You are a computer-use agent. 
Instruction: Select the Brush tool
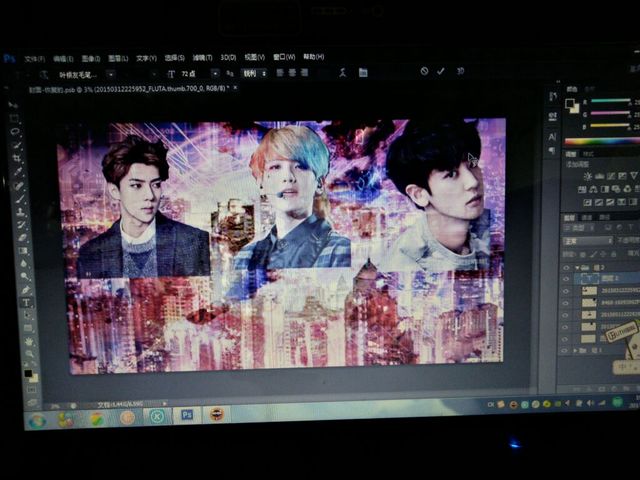(20, 199)
